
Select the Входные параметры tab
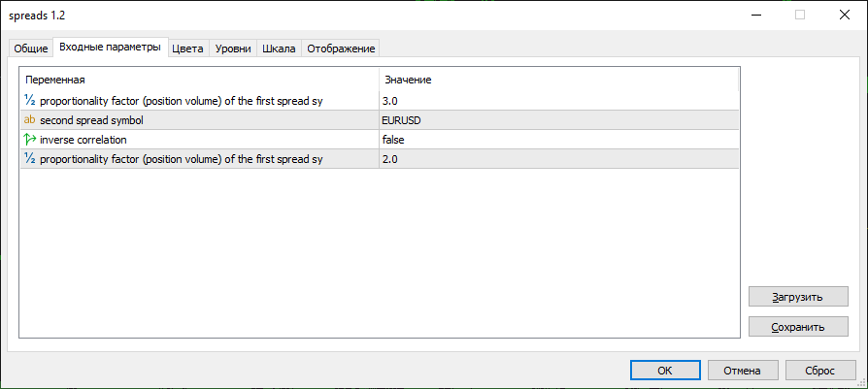tap(110, 47)
